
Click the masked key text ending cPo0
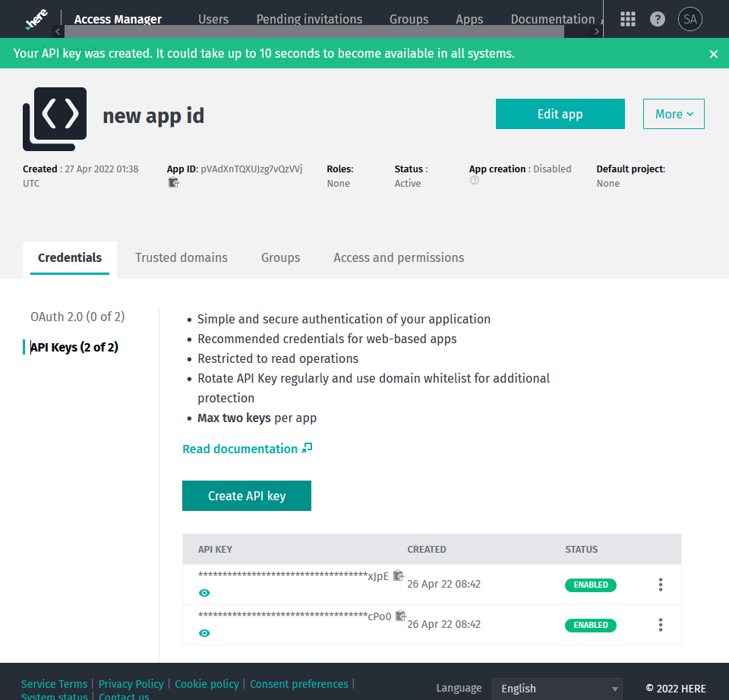click(x=295, y=616)
